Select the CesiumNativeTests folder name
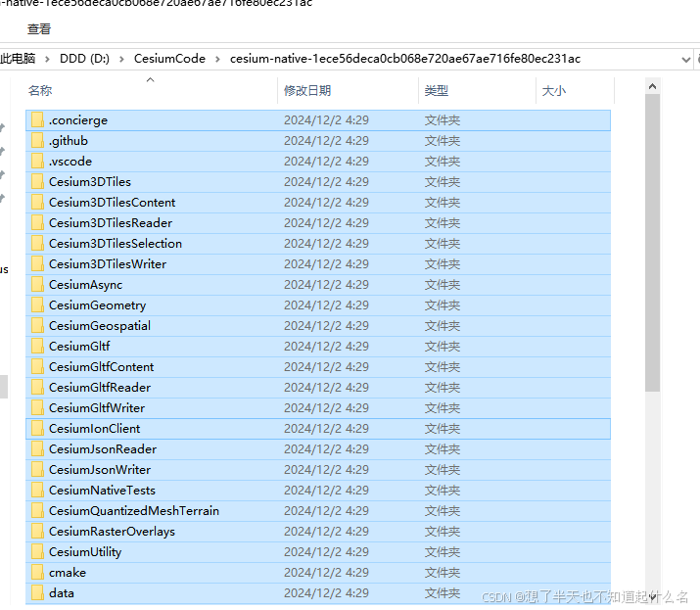Image resolution: width=700 pixels, height=610 pixels. pos(102,490)
